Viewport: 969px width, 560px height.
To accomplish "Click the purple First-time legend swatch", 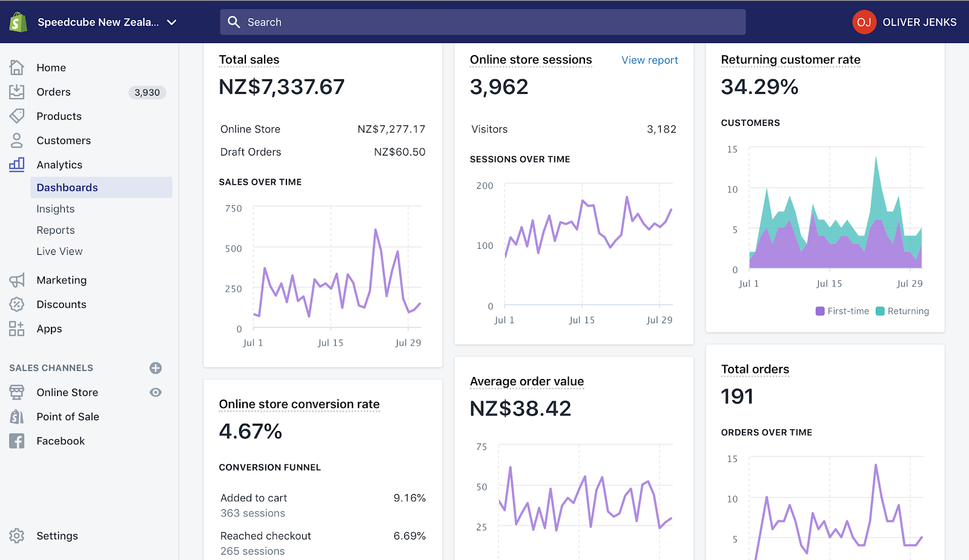I will 820,311.
